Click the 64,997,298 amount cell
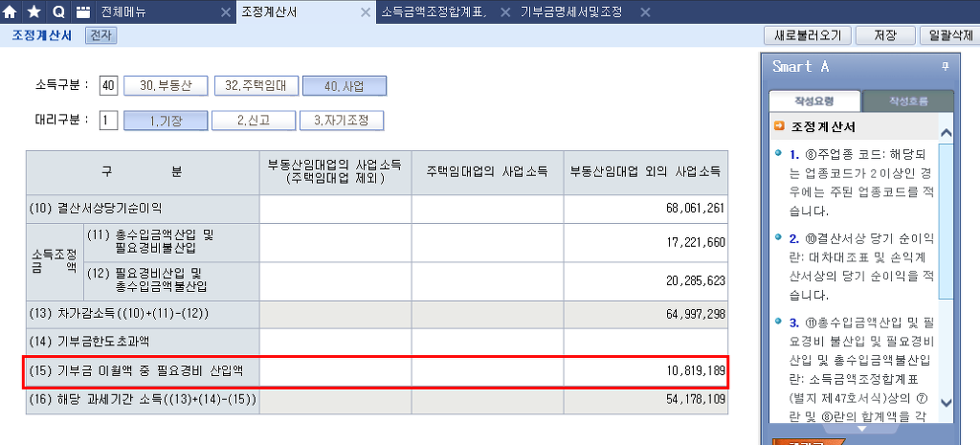Viewport: 980px width, 445px height. (x=646, y=315)
